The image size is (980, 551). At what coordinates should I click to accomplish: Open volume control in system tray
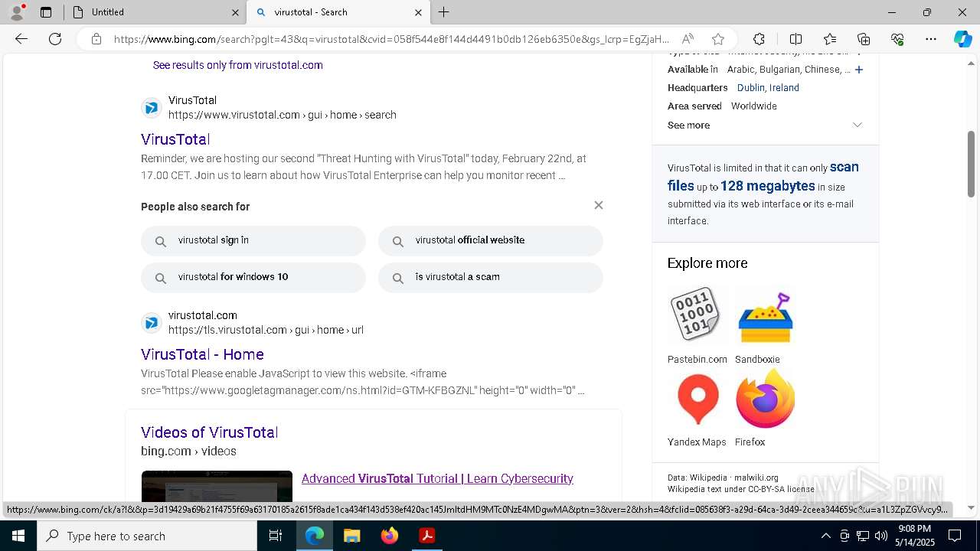880,536
